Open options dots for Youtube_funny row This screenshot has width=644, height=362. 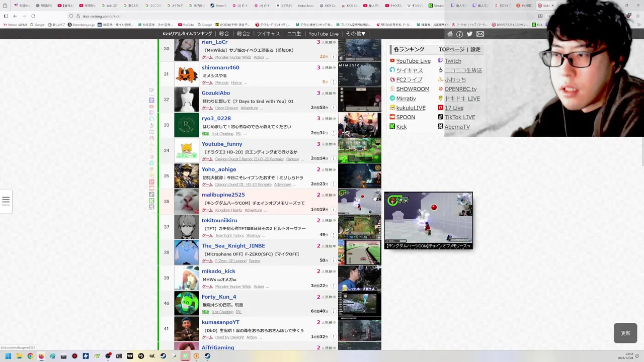pos(333,158)
